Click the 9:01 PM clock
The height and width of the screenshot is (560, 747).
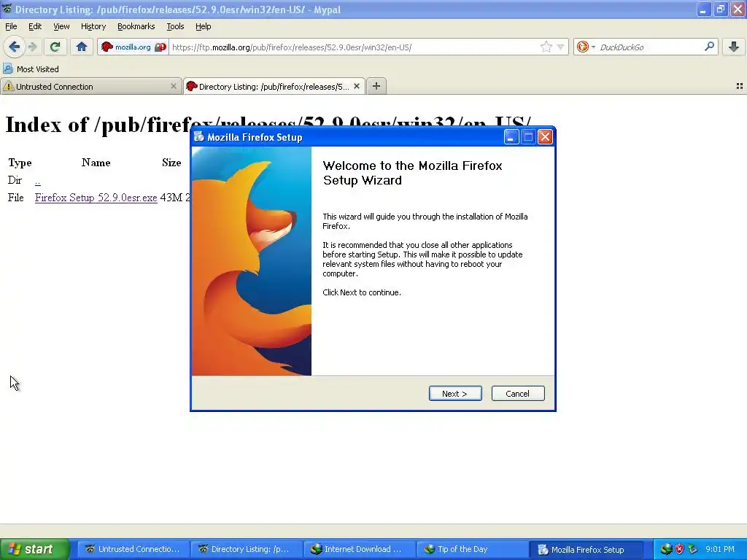tap(720, 549)
